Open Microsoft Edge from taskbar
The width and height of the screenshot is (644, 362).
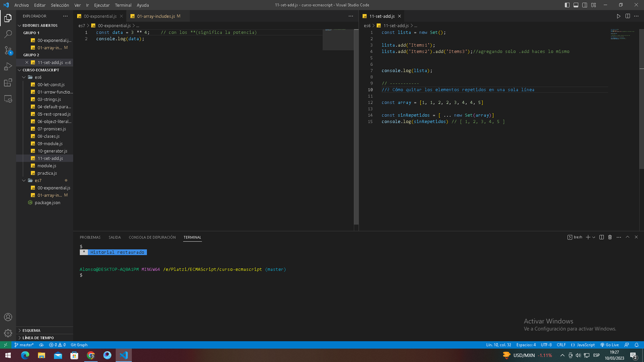[25, 355]
